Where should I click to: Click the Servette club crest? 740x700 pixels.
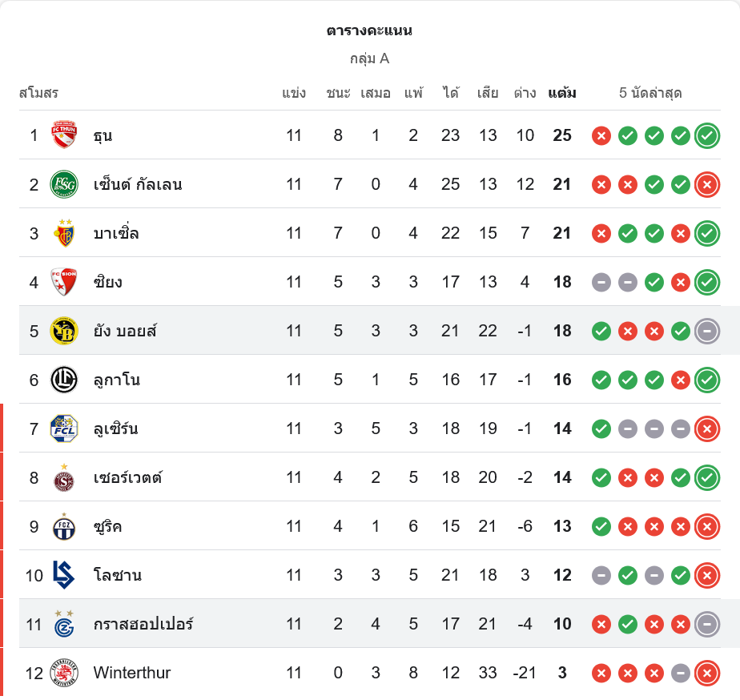coord(64,477)
